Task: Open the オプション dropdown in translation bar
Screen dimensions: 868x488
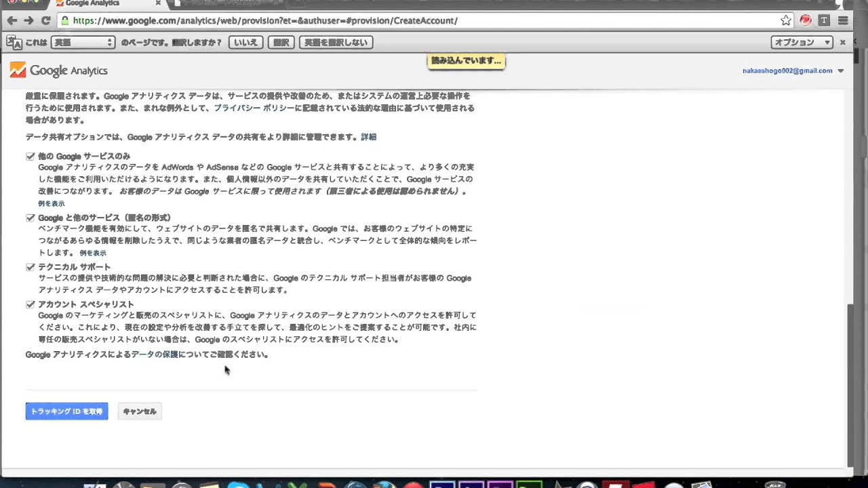Action: point(802,42)
